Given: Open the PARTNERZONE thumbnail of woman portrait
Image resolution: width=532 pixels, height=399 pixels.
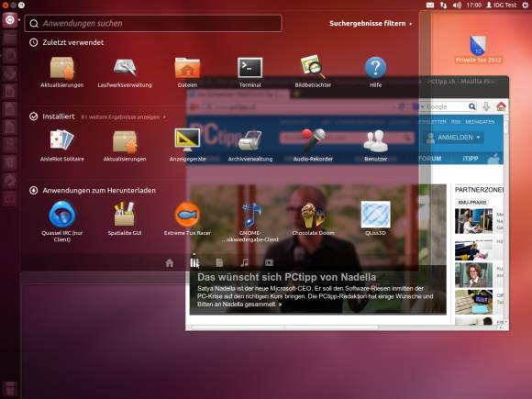Looking at the screenshot, I should click(473, 275).
